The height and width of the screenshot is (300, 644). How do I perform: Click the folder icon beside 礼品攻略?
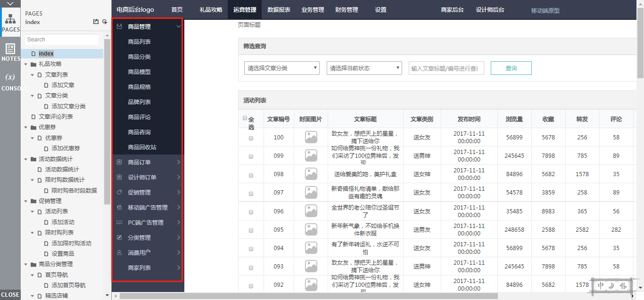click(x=33, y=64)
